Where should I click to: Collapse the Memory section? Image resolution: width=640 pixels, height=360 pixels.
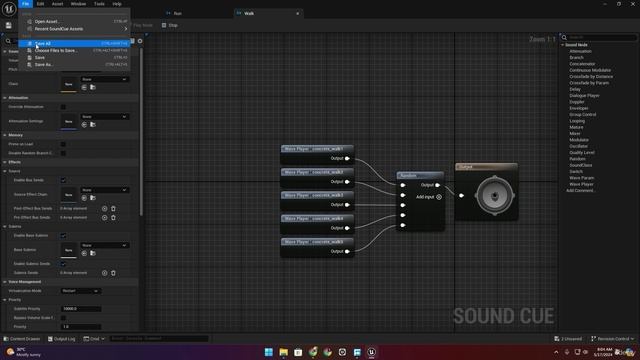pyautogui.click(x=5, y=135)
